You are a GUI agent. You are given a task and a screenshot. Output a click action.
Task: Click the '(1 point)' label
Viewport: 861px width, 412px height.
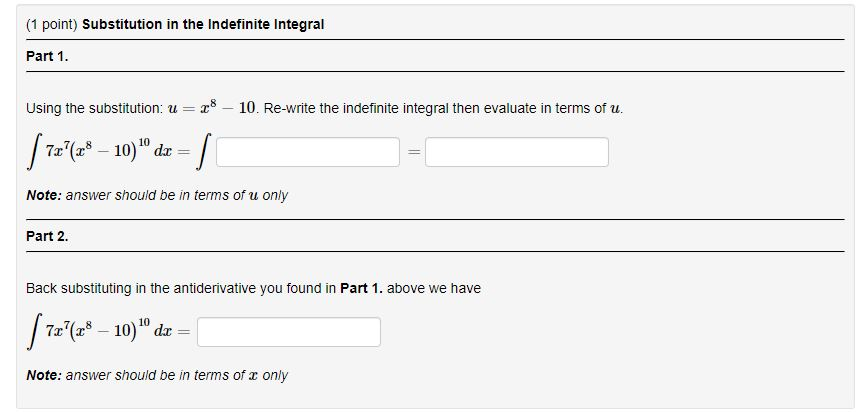(x=52, y=25)
